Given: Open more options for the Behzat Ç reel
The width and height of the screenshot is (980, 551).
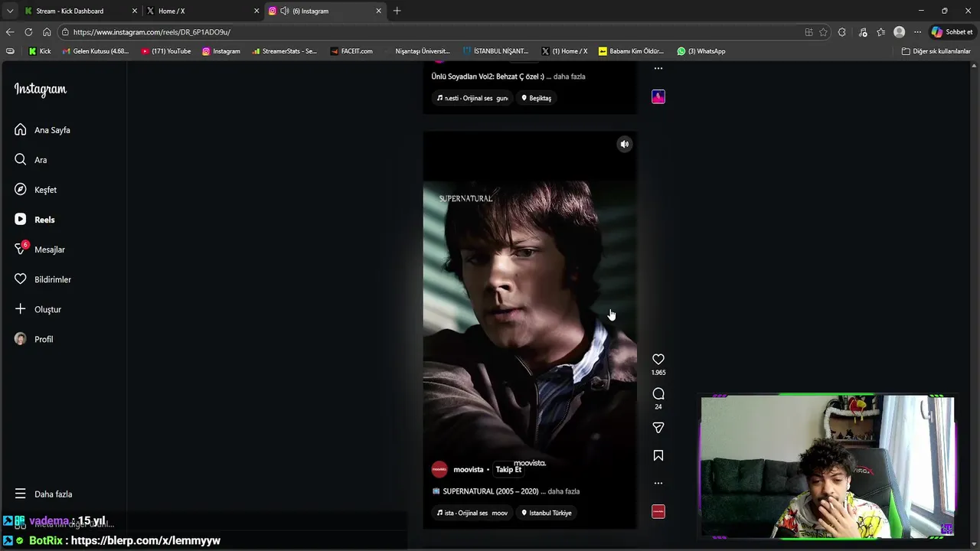Looking at the screenshot, I should click(x=658, y=69).
